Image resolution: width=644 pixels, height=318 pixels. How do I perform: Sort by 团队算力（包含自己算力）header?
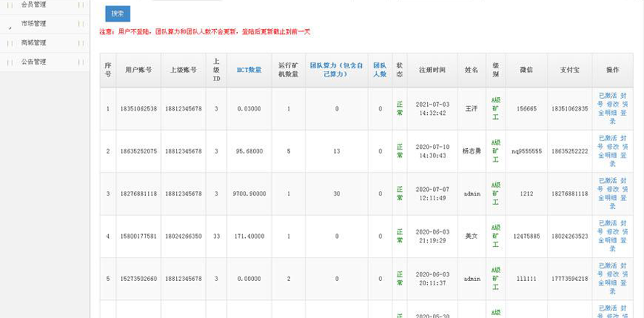tap(337, 70)
